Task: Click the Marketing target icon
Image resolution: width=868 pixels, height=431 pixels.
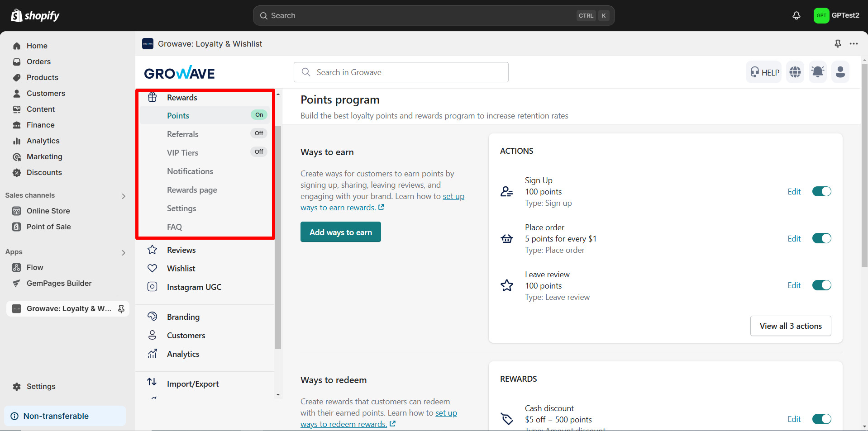Action: (x=17, y=156)
